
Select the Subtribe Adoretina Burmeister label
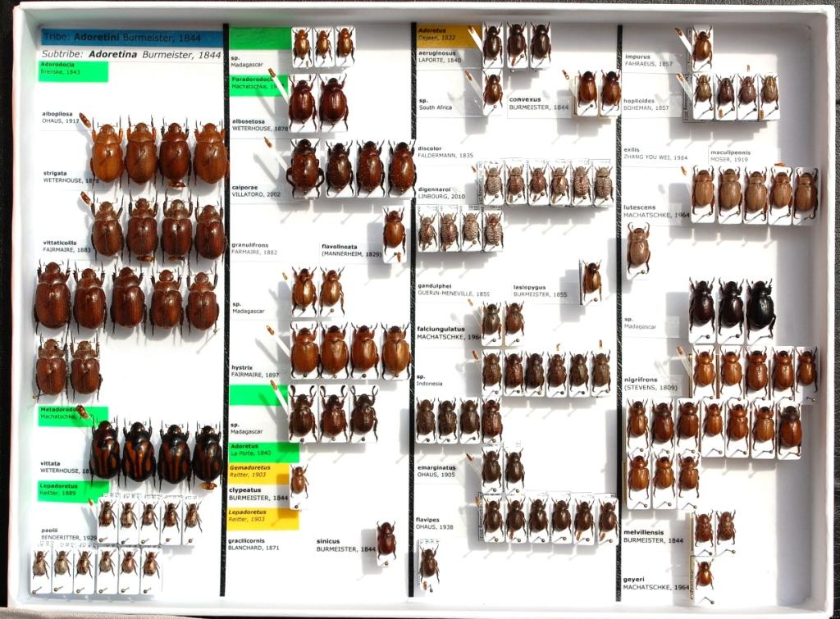coord(131,55)
